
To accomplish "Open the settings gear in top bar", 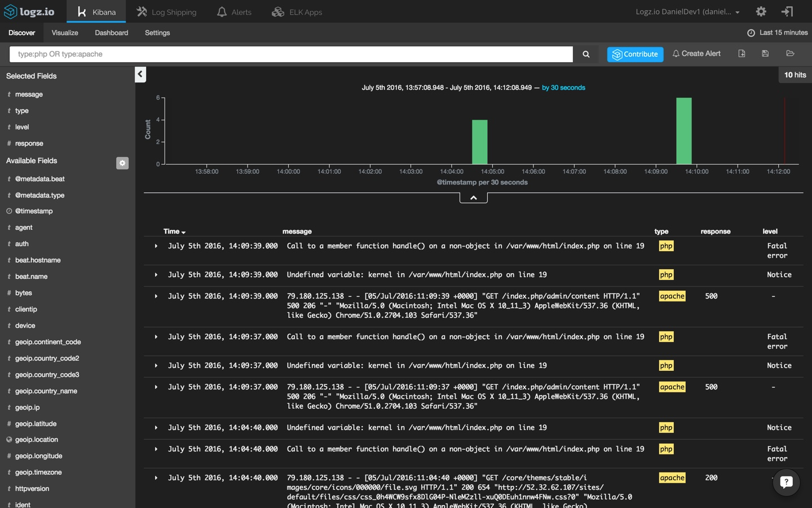I will click(761, 11).
